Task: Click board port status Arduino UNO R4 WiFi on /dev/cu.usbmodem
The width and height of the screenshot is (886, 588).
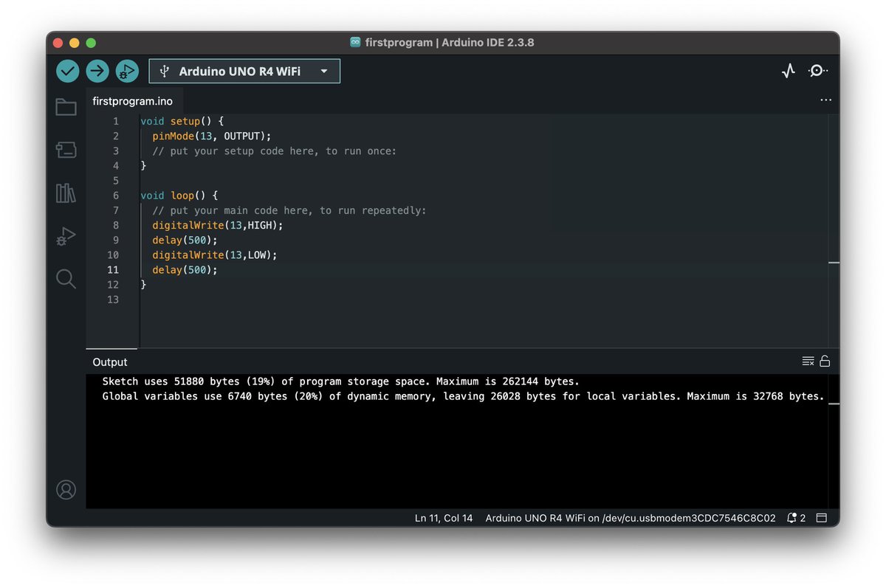Action: pos(631,518)
